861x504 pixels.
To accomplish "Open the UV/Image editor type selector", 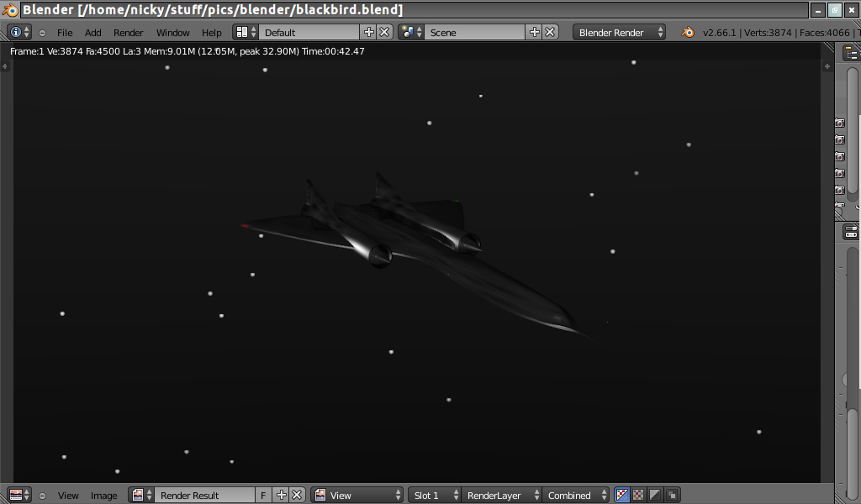I will [19, 496].
